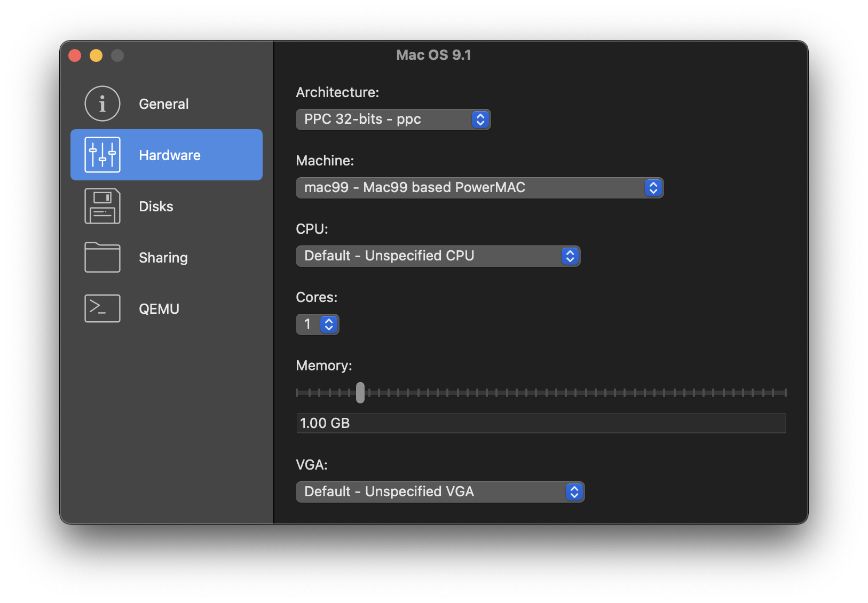Click the VGA: label
Image resolution: width=868 pixels, height=603 pixels.
pos(312,465)
